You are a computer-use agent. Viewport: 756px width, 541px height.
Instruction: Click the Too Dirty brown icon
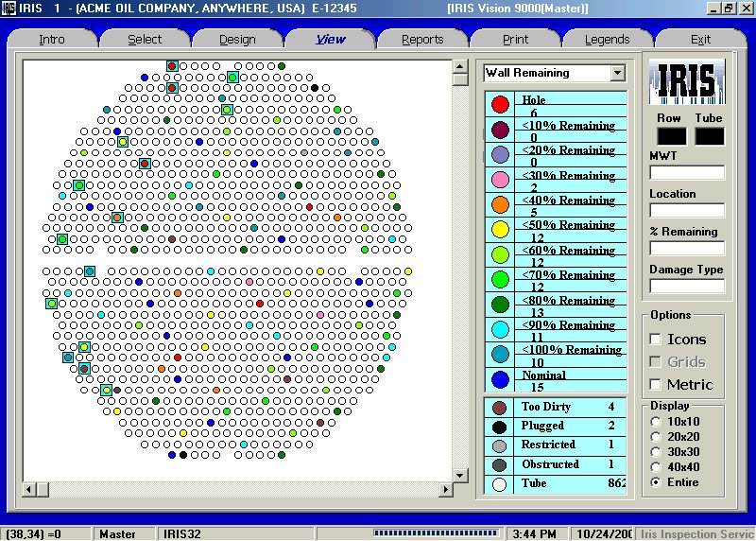[x=500, y=408]
